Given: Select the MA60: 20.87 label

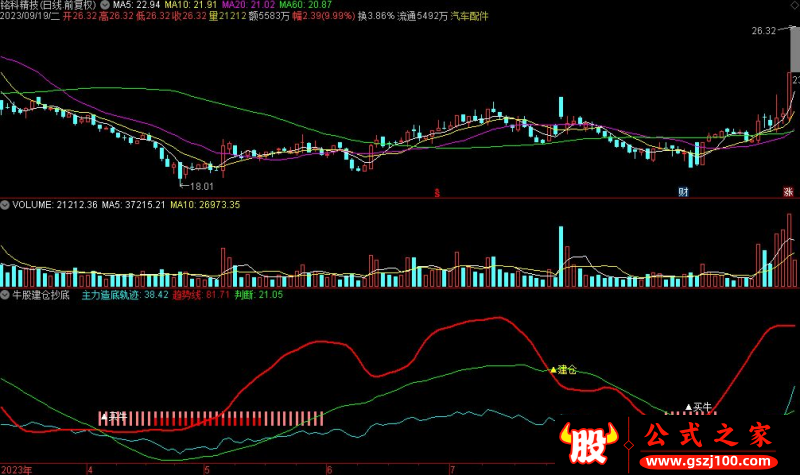Looking at the screenshot, I should (x=306, y=5).
